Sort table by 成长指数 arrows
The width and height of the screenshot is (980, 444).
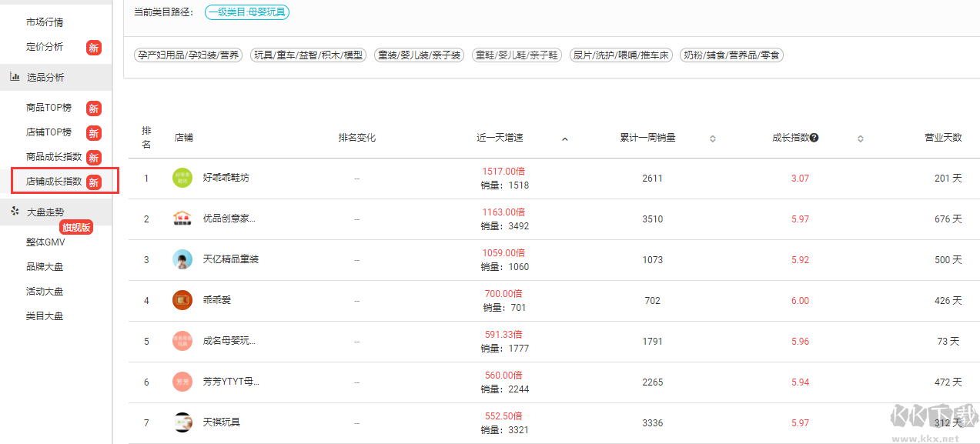coord(860,139)
